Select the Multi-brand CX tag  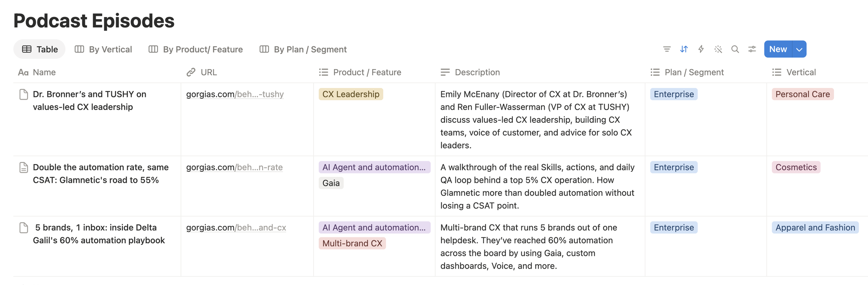pos(352,243)
